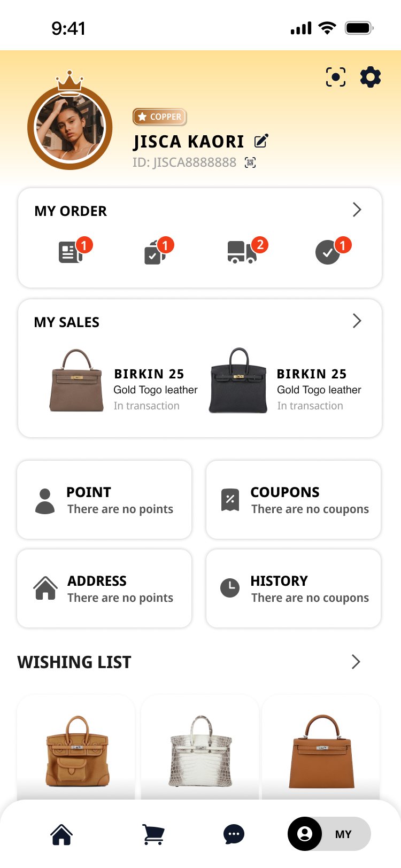View completed orders checkmark icon
The height and width of the screenshot is (868, 401).
pos(327,252)
